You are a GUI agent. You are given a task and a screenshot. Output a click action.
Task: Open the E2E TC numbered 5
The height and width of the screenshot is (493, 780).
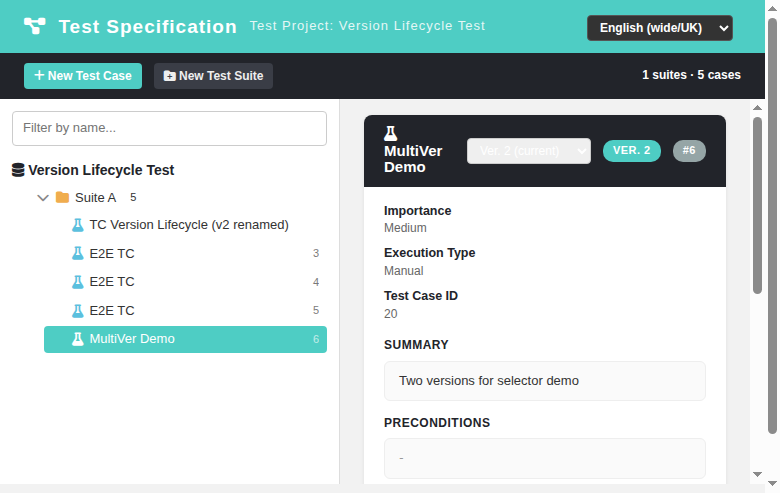(x=112, y=311)
